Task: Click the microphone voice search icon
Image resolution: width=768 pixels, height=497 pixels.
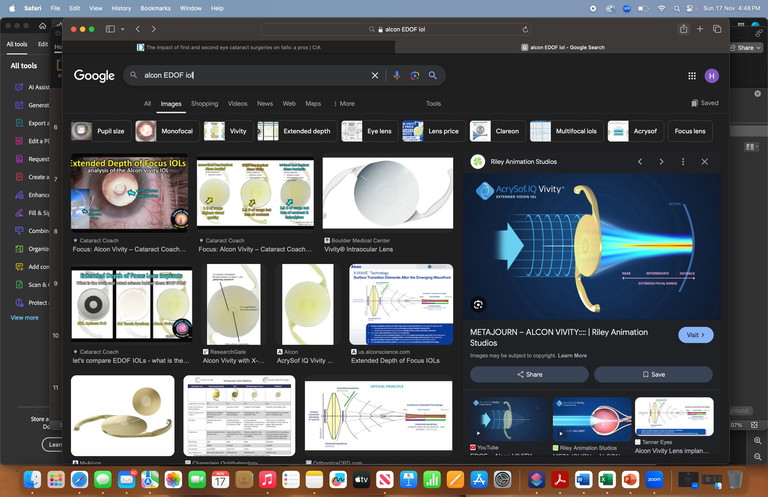Action: click(x=397, y=75)
